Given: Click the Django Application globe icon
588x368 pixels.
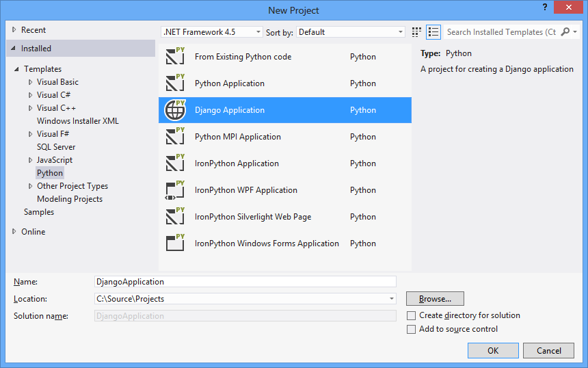Looking at the screenshot, I should (175, 110).
